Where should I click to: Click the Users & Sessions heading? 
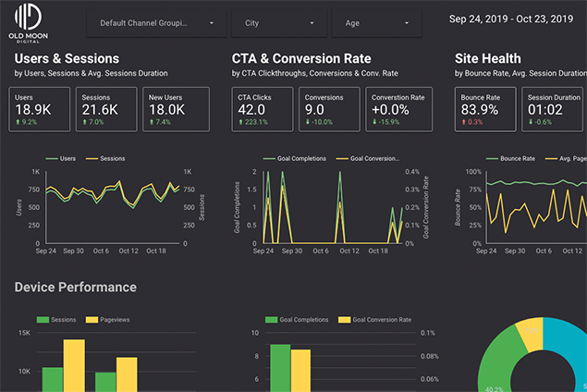(x=67, y=59)
